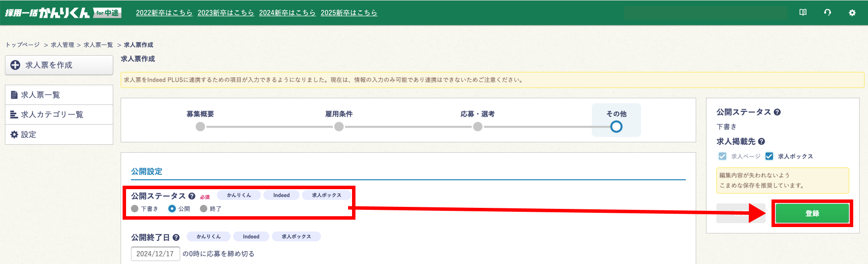The image size is (868, 264).
Task: Open the 2023新卒はこちら link
Action: (225, 13)
